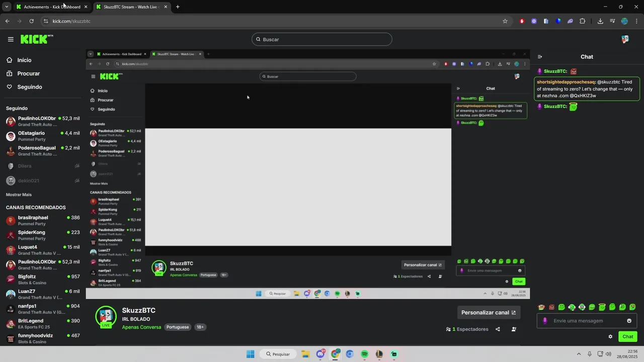Click the purple microphone icon in the page's message box
Screen dimensions: 644x362
point(545,321)
